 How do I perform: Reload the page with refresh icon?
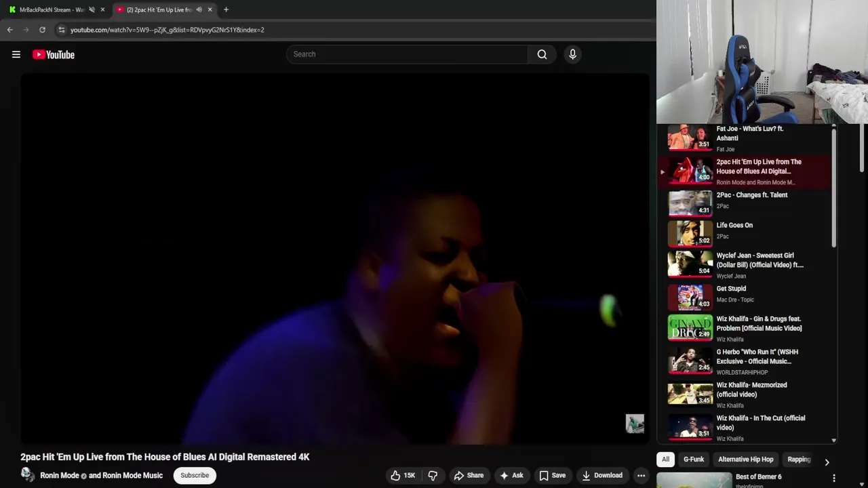coord(42,30)
